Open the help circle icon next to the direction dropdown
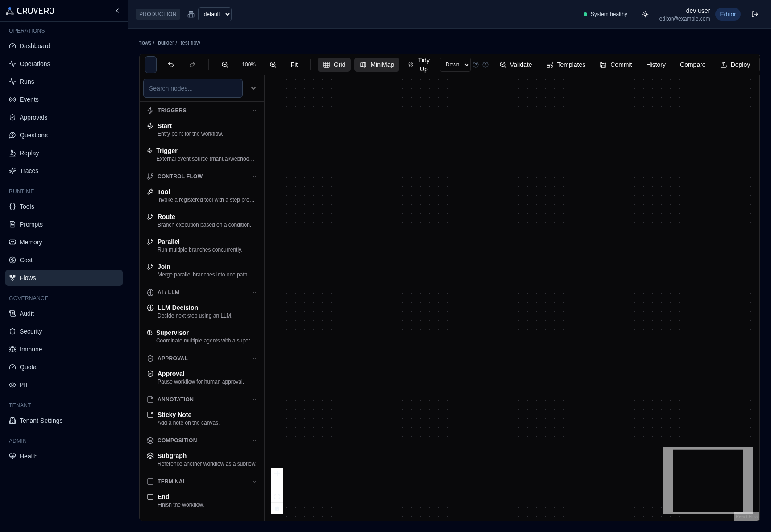 click(x=476, y=65)
